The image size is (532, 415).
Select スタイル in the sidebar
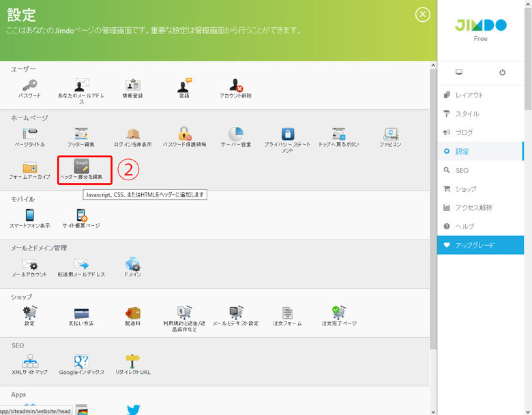pyautogui.click(x=480, y=114)
